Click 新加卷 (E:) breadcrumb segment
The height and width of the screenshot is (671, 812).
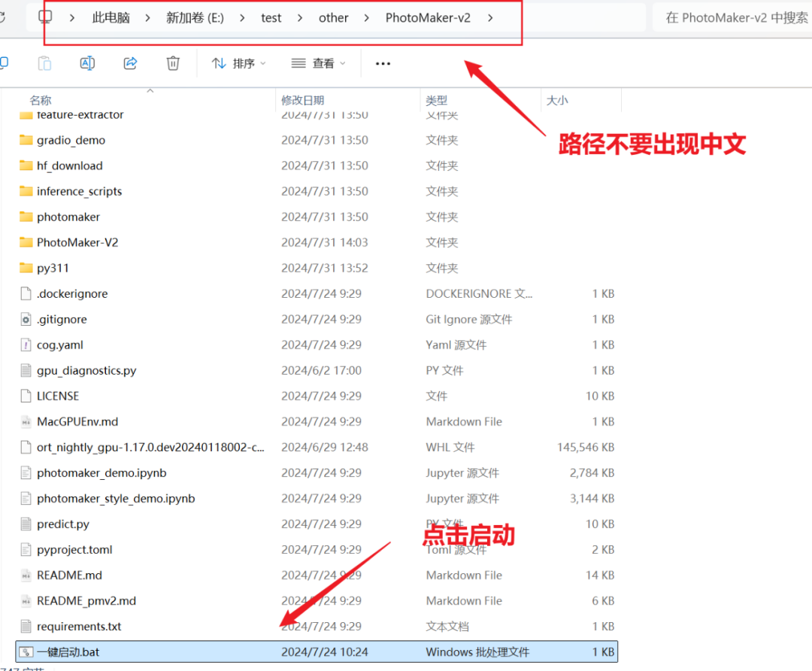195,18
